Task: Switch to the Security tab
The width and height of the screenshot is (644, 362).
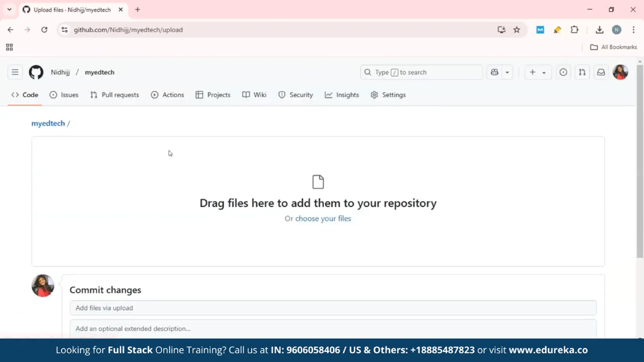Action: 296,95
